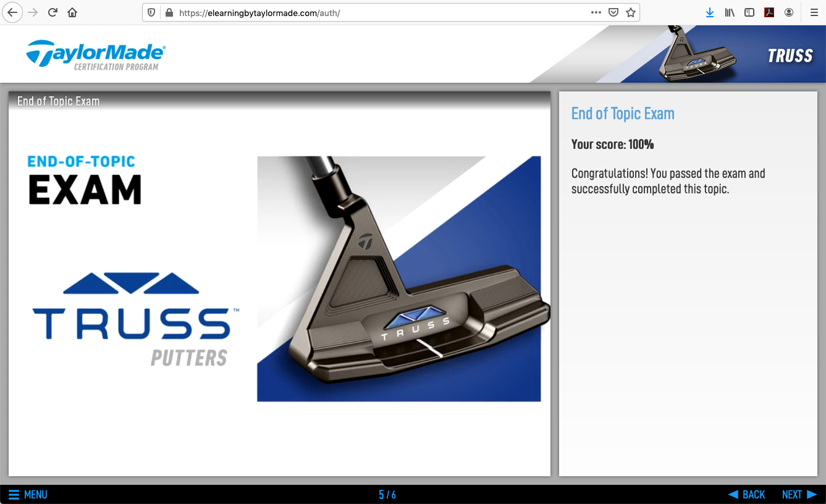Toggle the sidebar view icon

[x=749, y=12]
